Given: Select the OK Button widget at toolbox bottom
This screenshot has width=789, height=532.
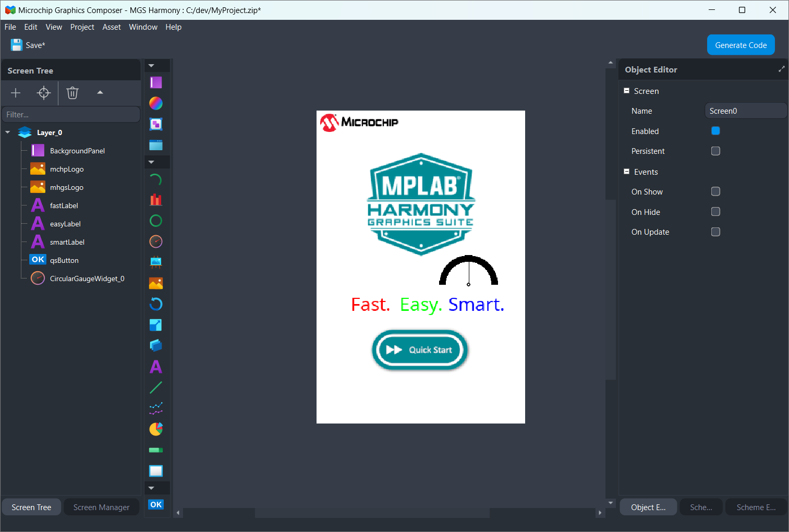Looking at the screenshot, I should (x=156, y=504).
